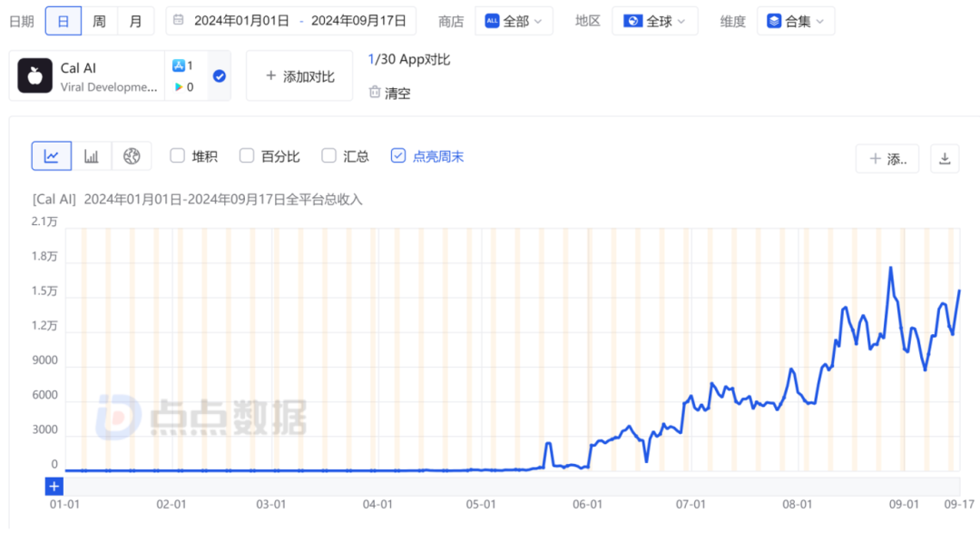Screen dimensions: 980x543
Task: Switch to the bar chart icon
Action: pyautogui.click(x=91, y=155)
